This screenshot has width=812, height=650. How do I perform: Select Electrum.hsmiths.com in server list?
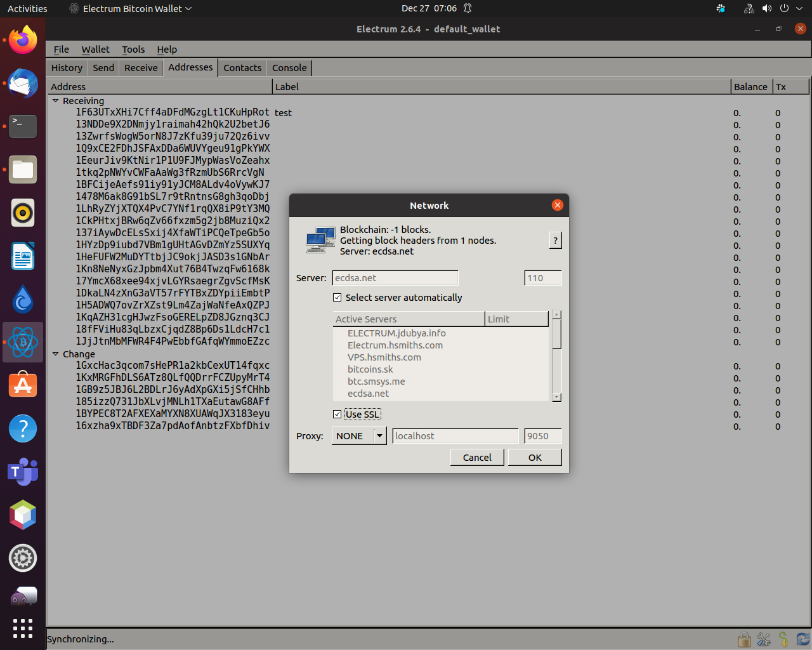click(395, 345)
